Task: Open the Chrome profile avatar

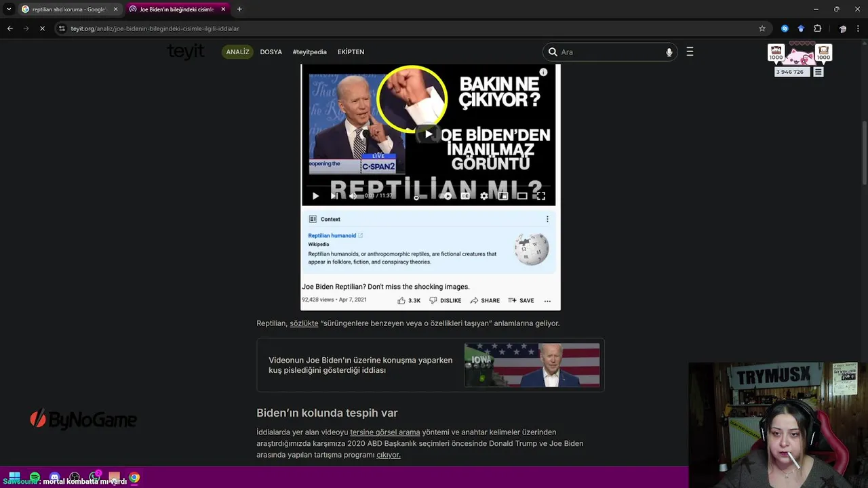Action: [x=842, y=28]
